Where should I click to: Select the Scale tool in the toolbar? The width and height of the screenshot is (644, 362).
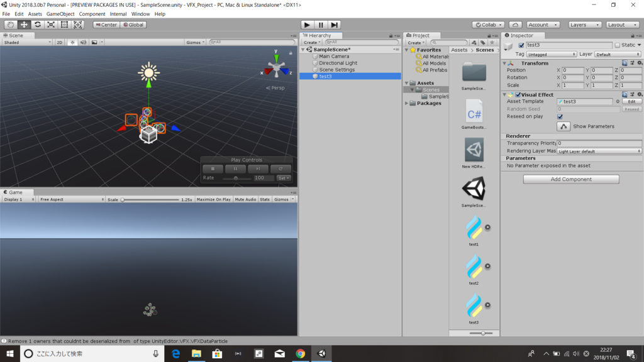pos(51,25)
